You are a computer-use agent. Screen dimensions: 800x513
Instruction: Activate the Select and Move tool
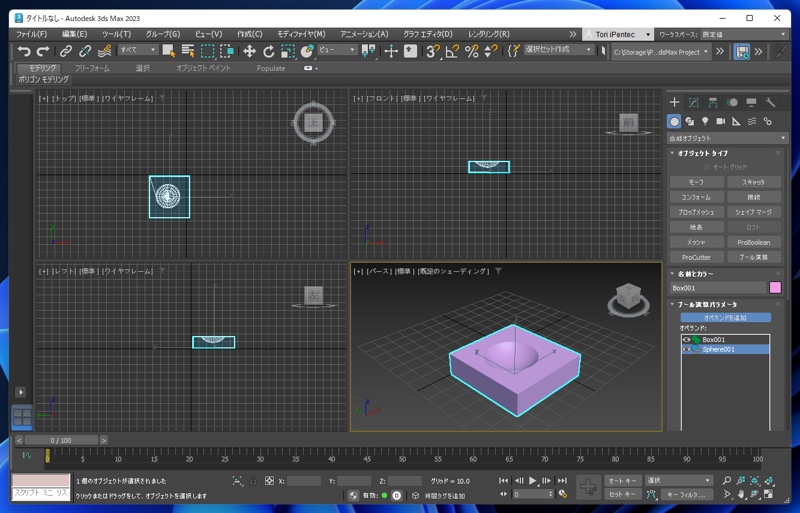[x=249, y=51]
